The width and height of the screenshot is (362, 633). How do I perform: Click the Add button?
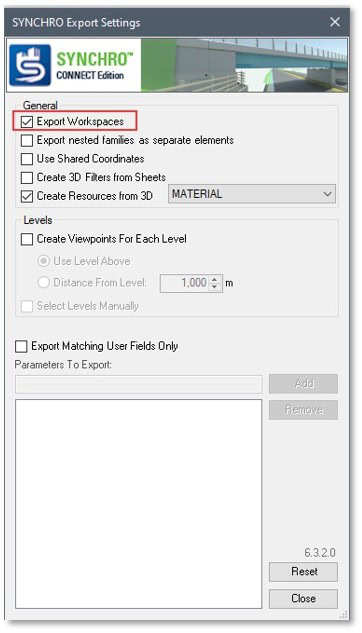tap(303, 384)
